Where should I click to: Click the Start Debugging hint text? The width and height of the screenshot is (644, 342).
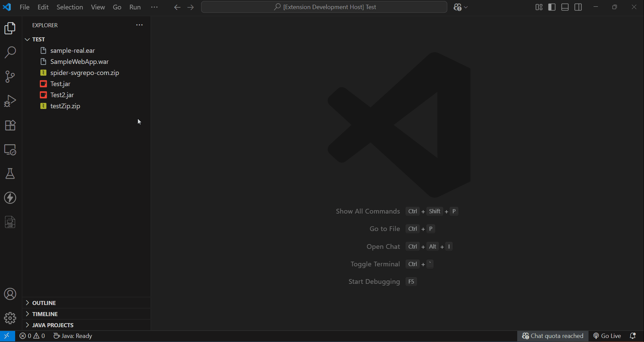[374, 281]
